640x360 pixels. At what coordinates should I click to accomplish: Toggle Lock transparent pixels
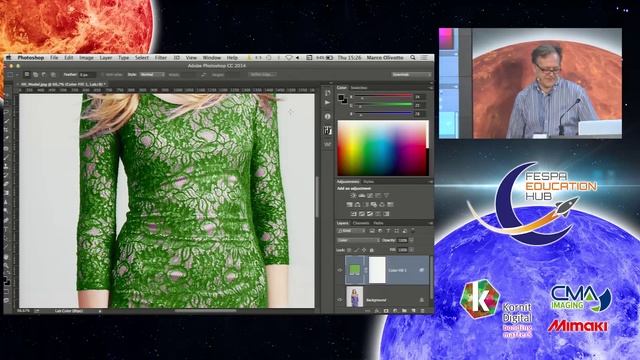coord(349,250)
